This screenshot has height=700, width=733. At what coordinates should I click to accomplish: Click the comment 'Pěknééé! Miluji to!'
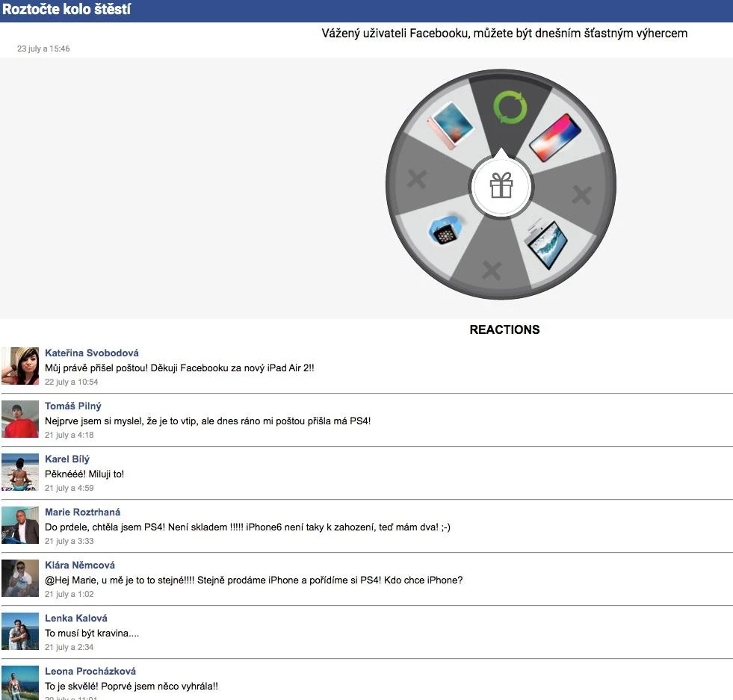[84, 474]
